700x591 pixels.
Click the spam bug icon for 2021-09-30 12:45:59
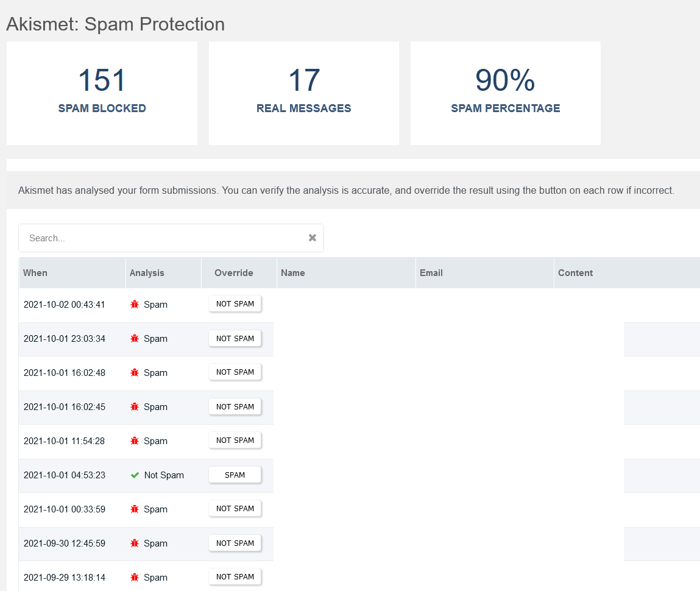click(x=135, y=543)
